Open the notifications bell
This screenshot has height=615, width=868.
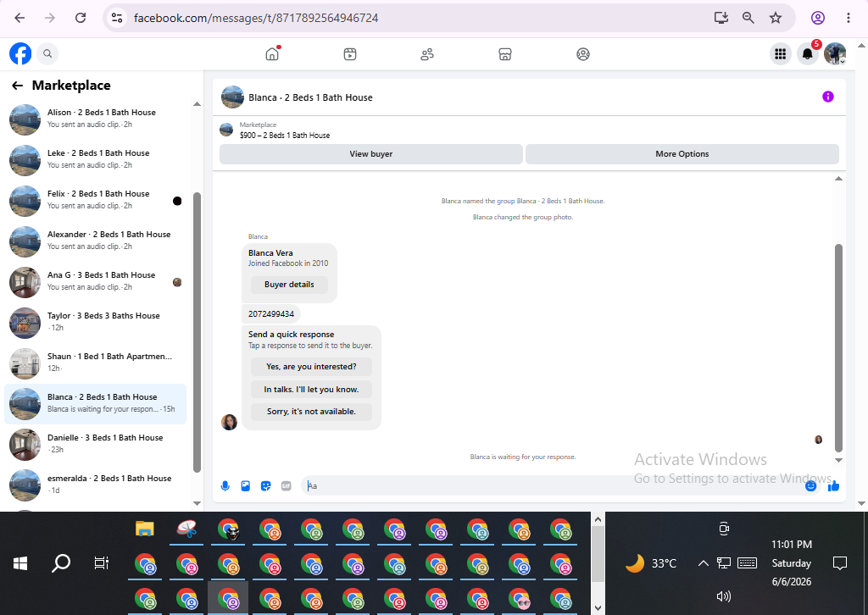pos(808,53)
